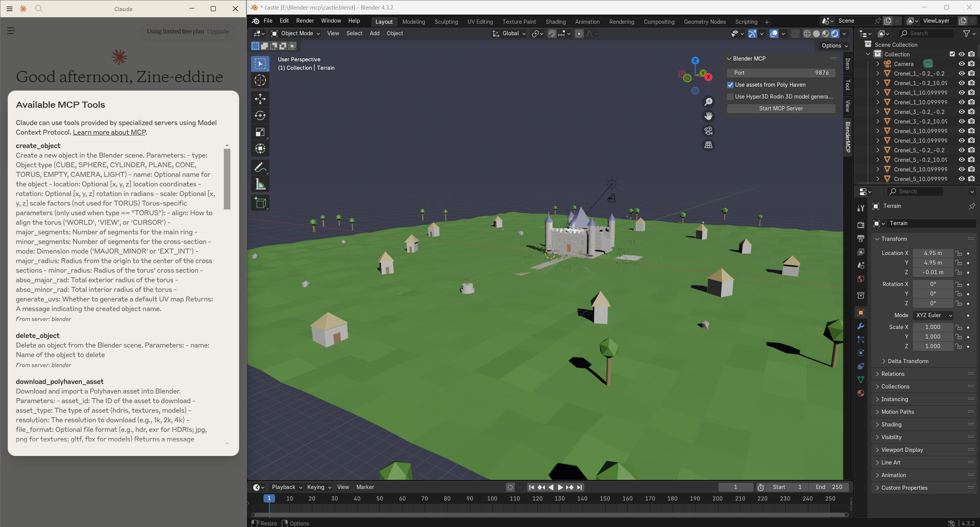Screen dimensions: 980x527
Task: Click the Add Cube tool
Action: click(x=260, y=203)
